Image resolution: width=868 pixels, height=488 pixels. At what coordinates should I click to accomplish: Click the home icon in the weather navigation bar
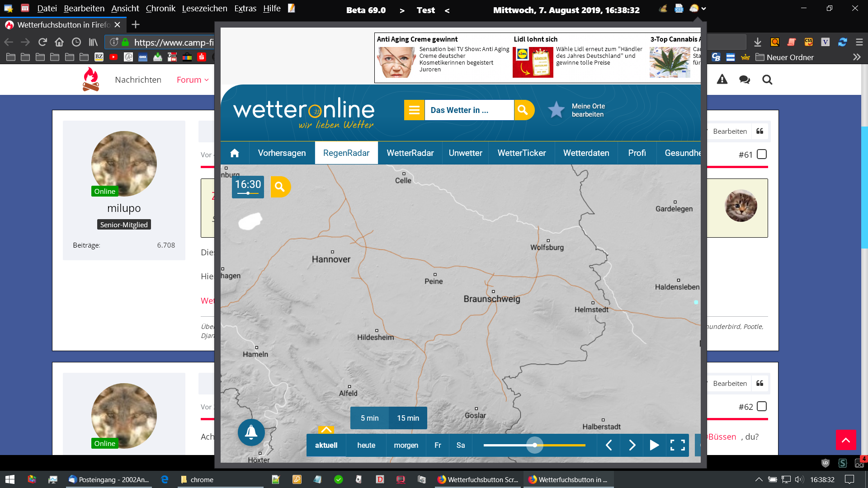pyautogui.click(x=235, y=153)
